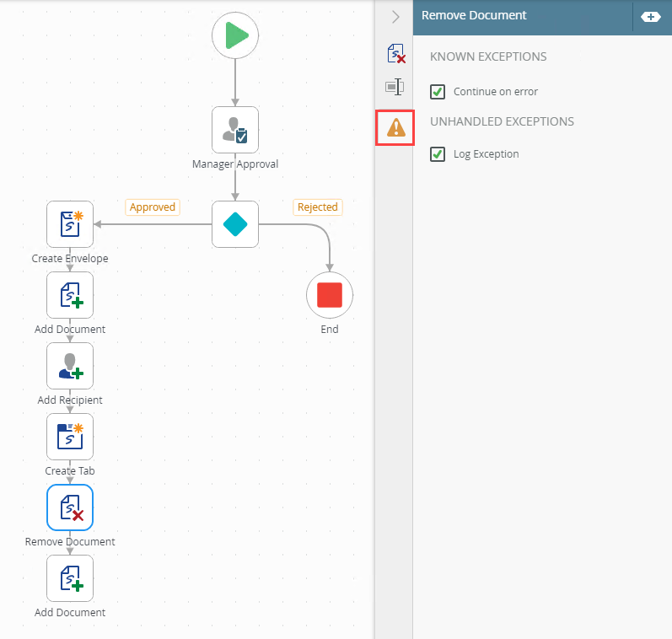Select the Create Envelope step
The image size is (672, 639).
70,224
